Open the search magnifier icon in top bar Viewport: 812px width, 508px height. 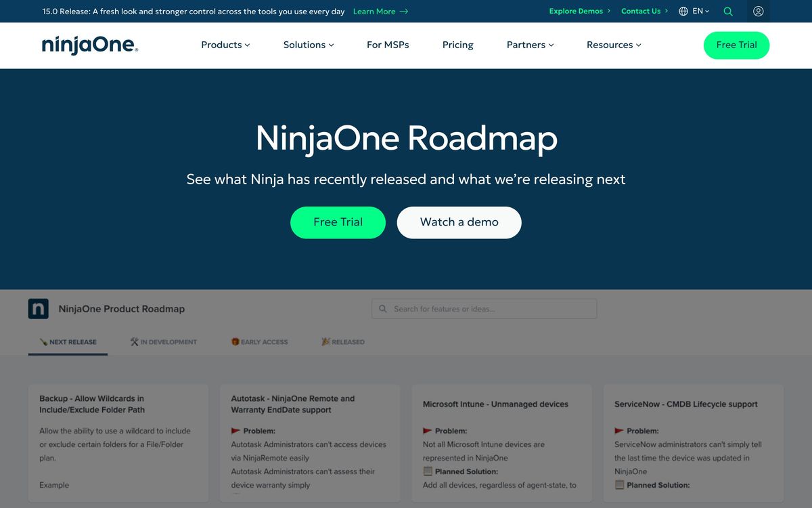[x=728, y=12]
